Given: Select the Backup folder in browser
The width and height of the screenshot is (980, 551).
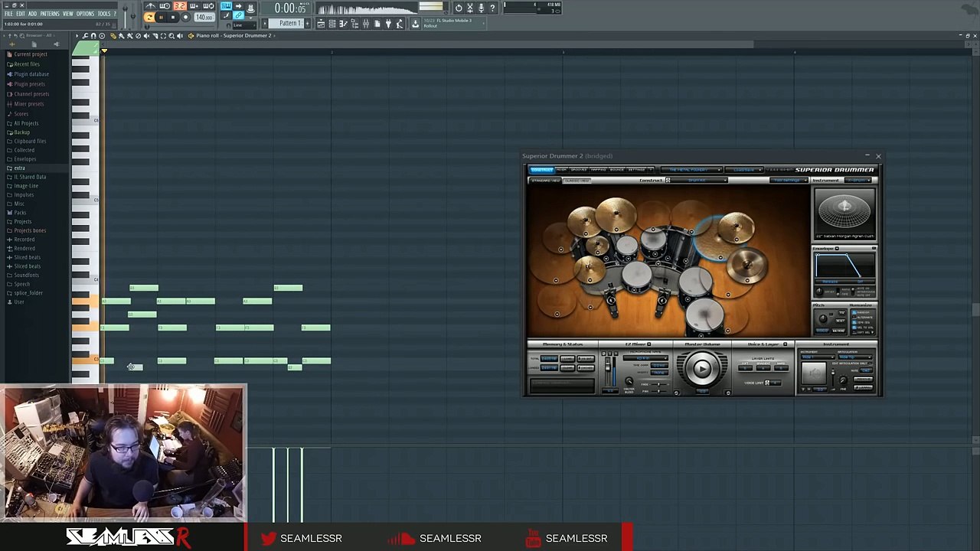Looking at the screenshot, I should [x=22, y=132].
